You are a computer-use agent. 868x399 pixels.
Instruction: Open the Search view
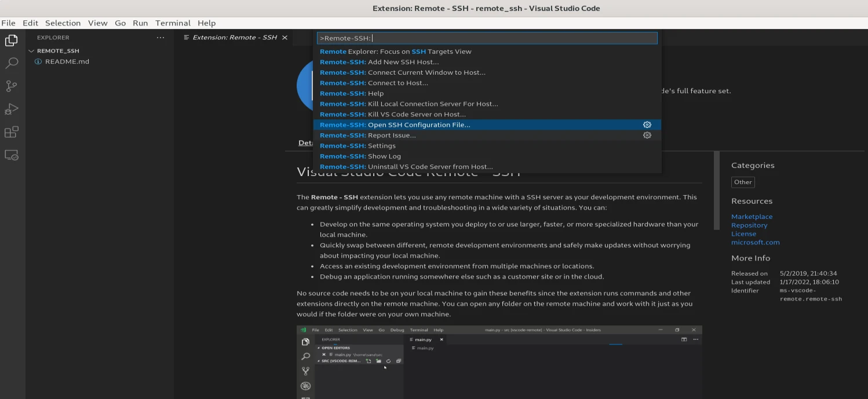tap(10, 63)
